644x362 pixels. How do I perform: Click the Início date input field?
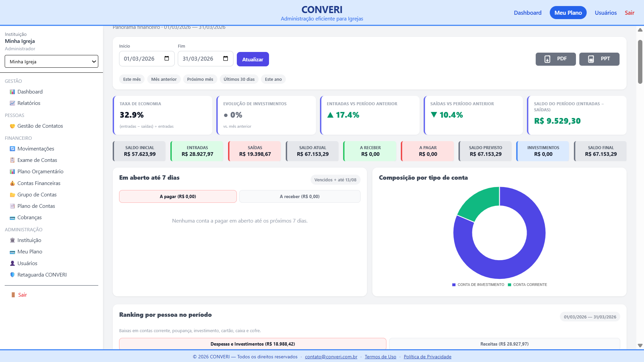147,59
